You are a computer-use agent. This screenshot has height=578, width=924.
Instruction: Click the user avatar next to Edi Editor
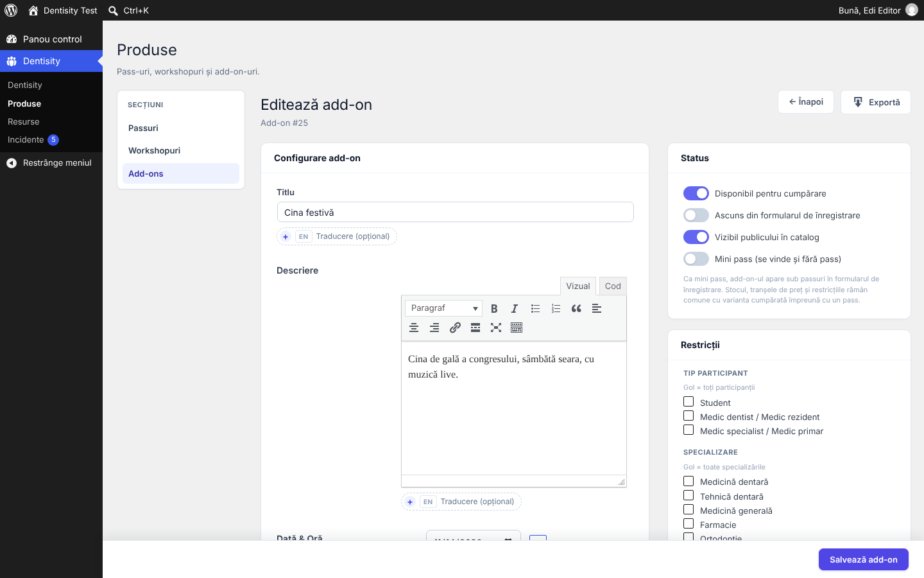(x=912, y=10)
